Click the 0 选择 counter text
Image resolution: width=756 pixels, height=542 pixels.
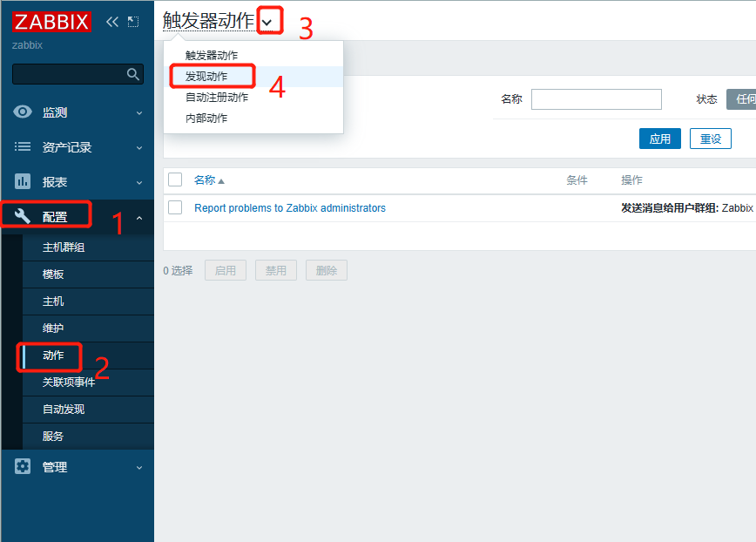(178, 270)
